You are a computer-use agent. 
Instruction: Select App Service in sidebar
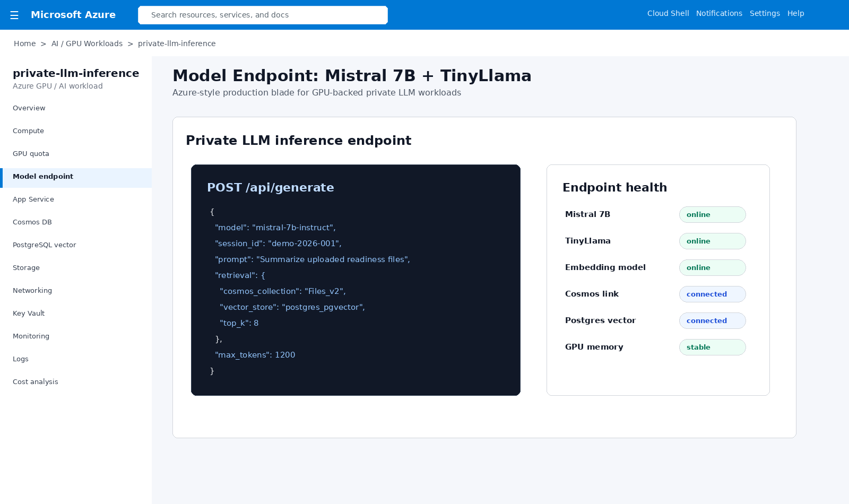76,199
